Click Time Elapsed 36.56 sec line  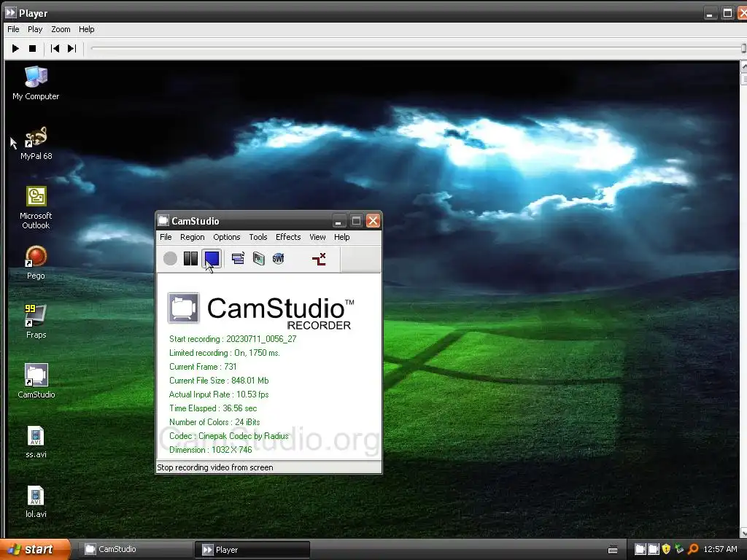[213, 408]
